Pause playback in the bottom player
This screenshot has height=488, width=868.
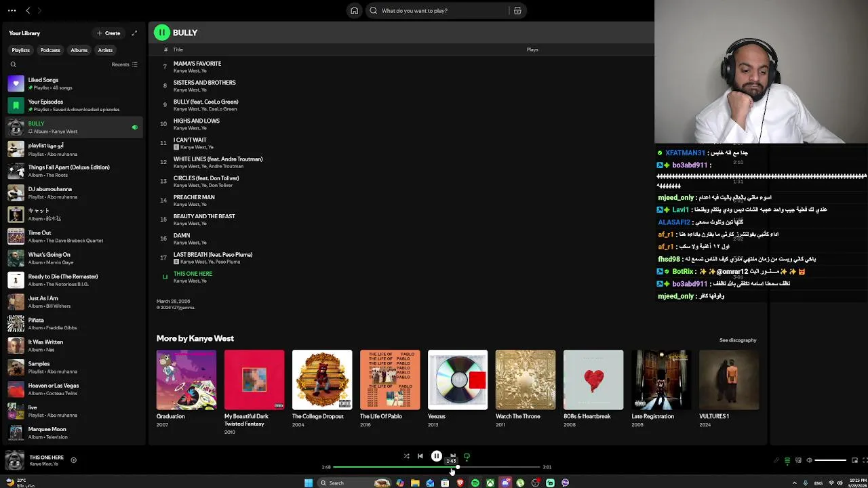click(437, 456)
